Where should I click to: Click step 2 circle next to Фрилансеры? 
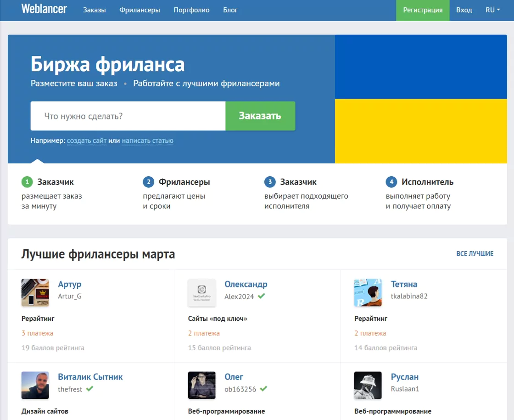click(149, 182)
